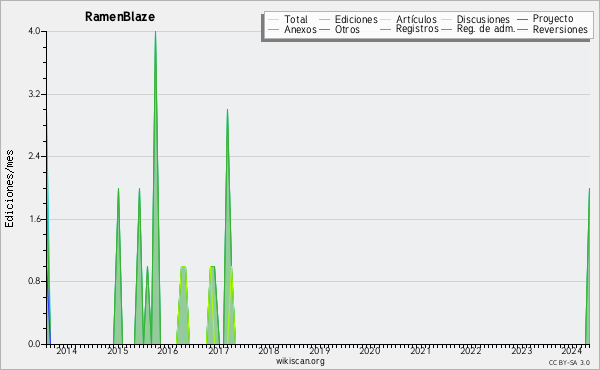Click the 1.6 y-axis value
The image size is (600, 370).
pos(34,219)
